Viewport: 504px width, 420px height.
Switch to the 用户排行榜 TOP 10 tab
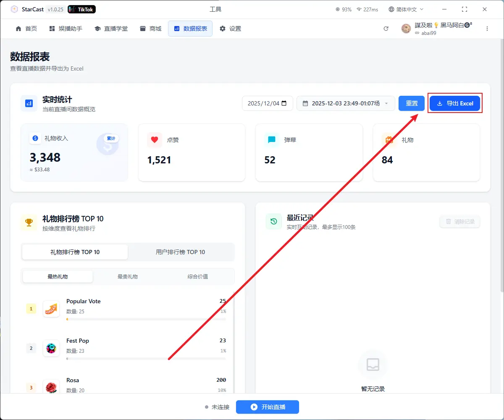click(181, 252)
